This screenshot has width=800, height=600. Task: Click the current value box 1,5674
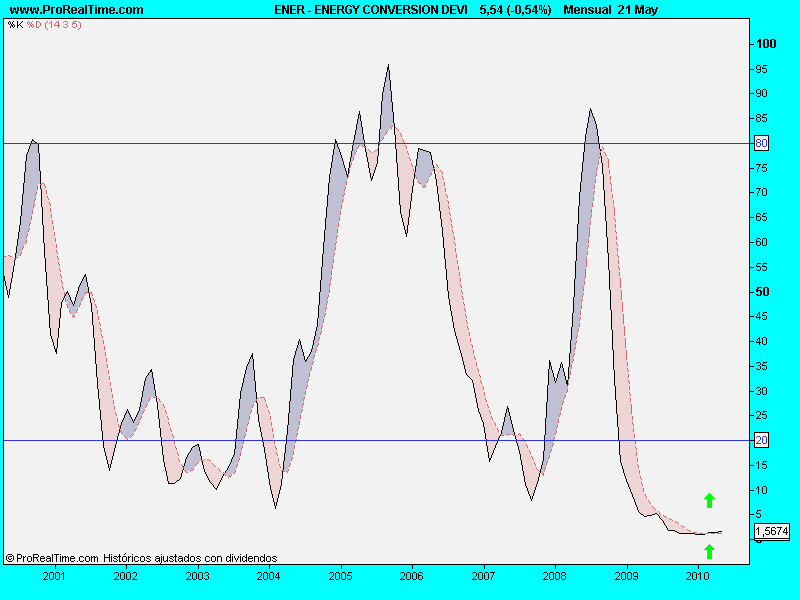click(x=772, y=531)
